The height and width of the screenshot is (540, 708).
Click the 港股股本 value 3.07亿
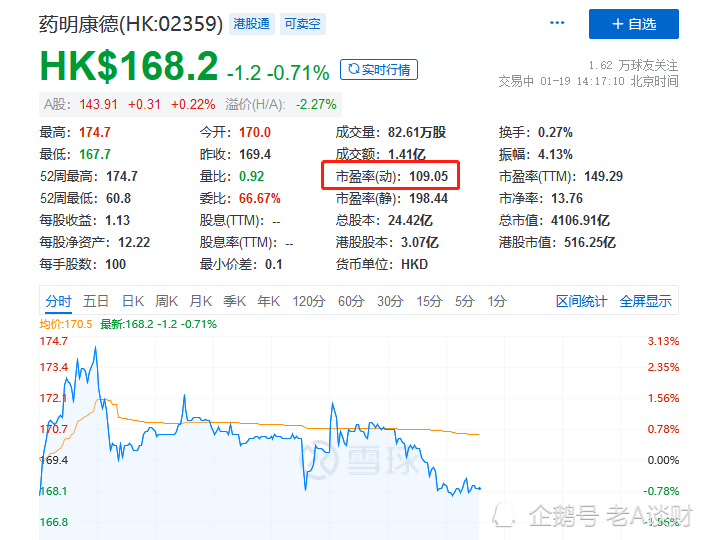[420, 242]
